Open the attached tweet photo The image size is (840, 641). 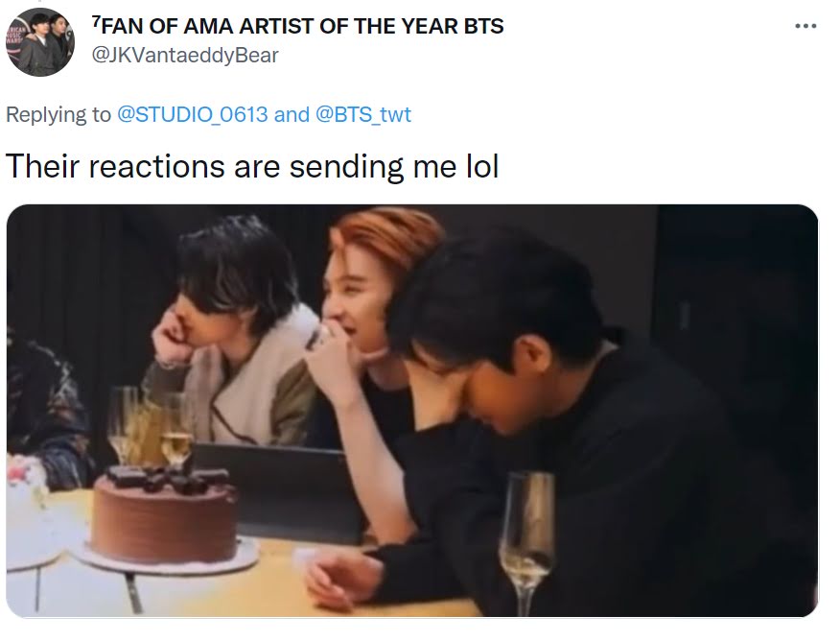(412, 411)
